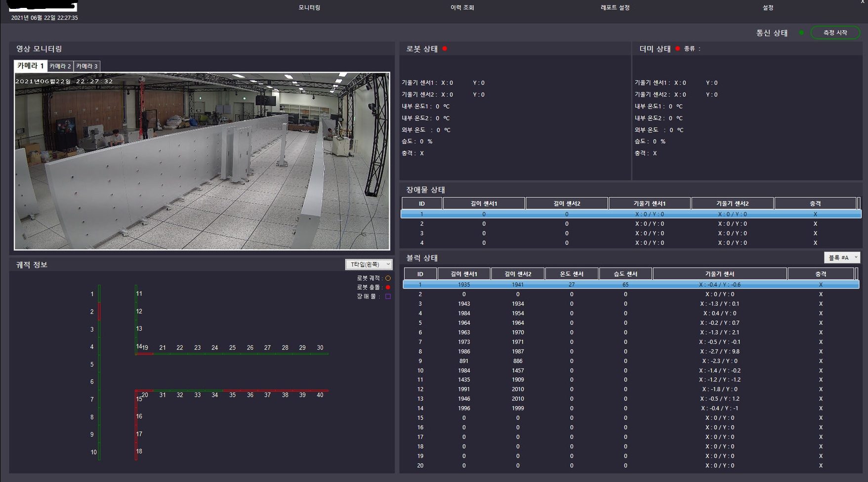The width and height of the screenshot is (868, 482).
Task: Click the camera 1 video feed
Action: [x=202, y=161]
